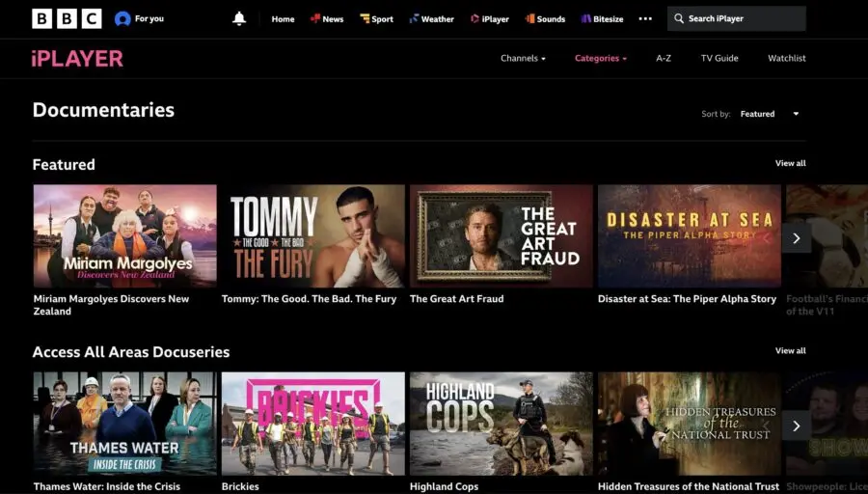Open the Sort by Featured dropdown
The width and height of the screenshot is (868, 494).
click(770, 114)
